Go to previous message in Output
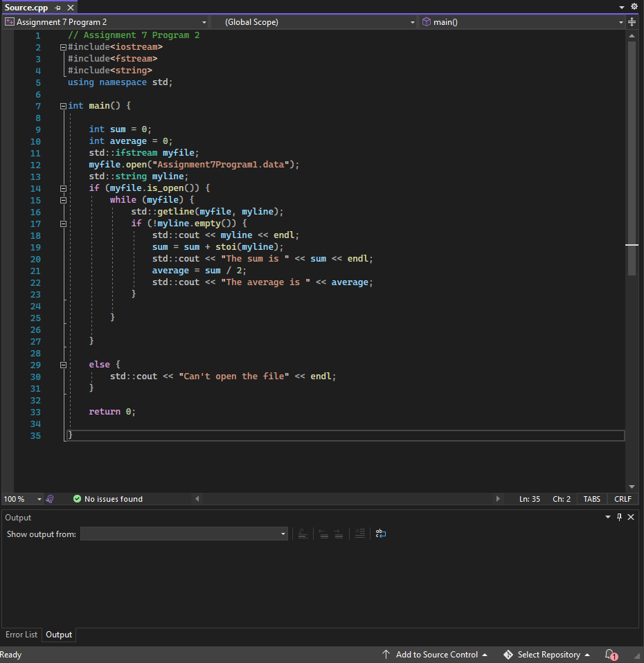 (323, 533)
